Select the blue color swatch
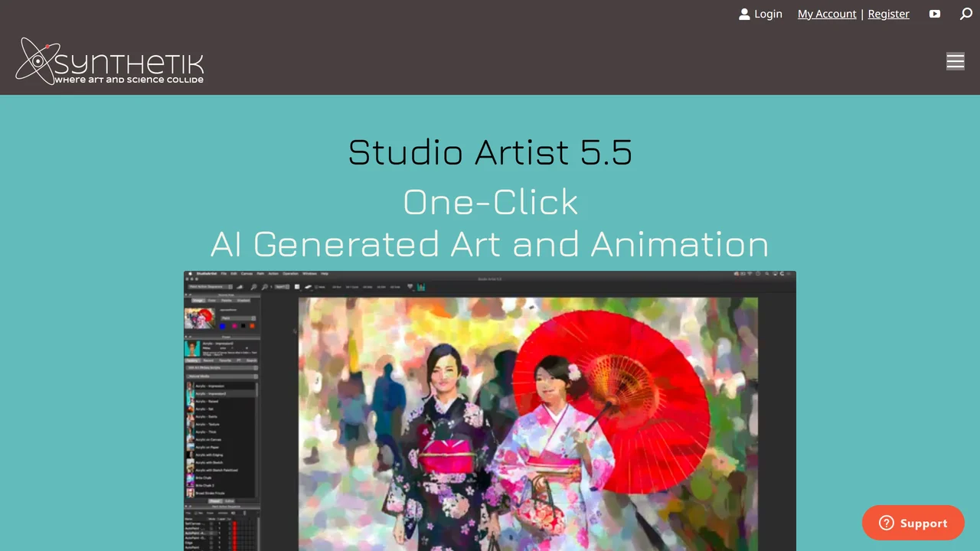This screenshot has height=551, width=980. pyautogui.click(x=222, y=326)
